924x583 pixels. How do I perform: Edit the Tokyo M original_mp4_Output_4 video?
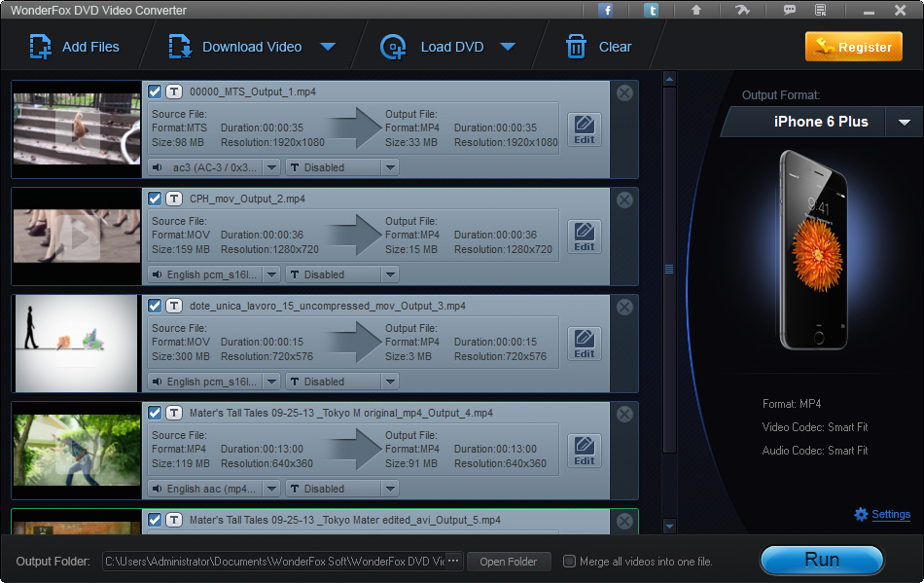click(584, 451)
